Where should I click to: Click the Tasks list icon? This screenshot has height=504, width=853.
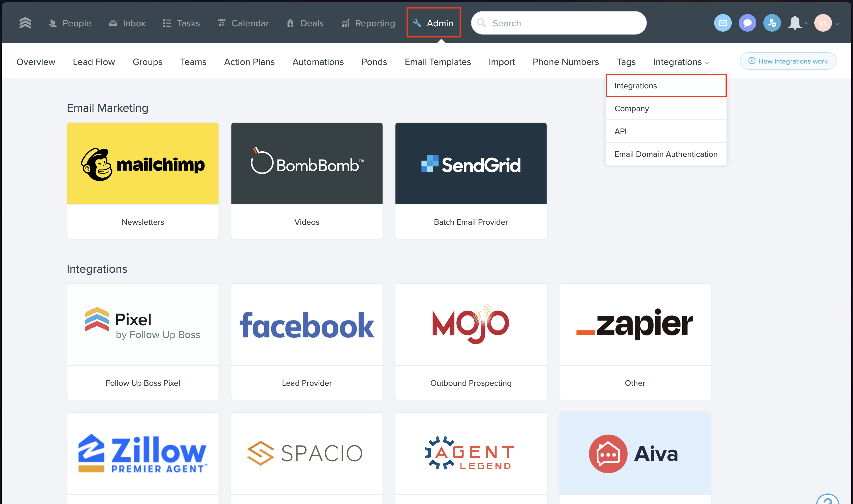click(x=167, y=23)
